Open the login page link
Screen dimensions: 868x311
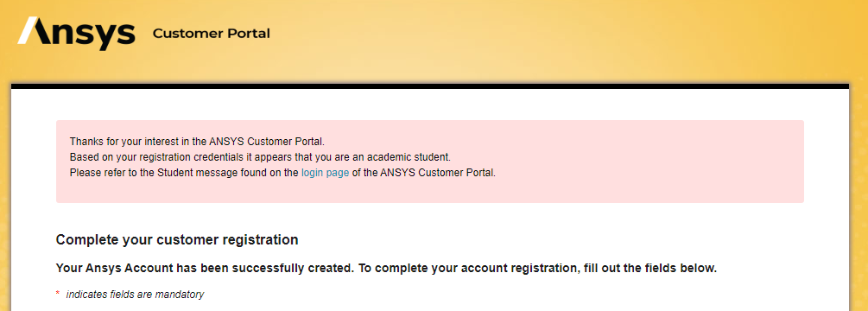[325, 173]
